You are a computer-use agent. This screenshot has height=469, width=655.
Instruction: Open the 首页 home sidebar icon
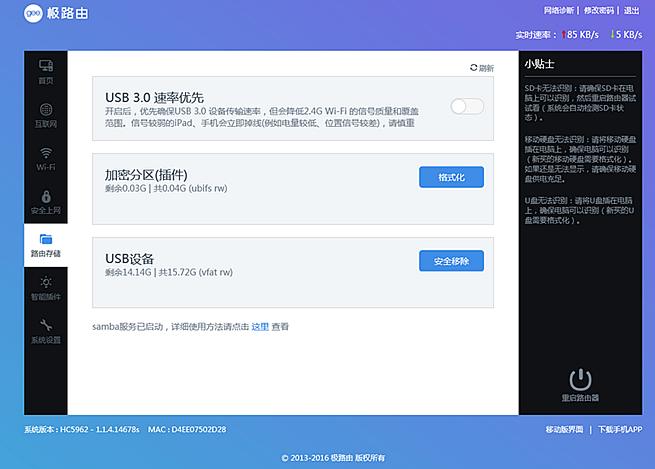46,66
